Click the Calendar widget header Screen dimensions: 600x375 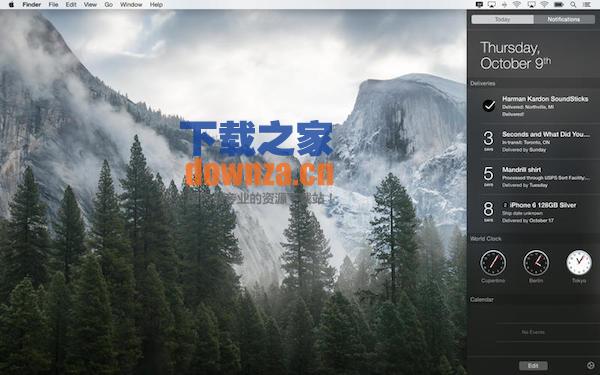(x=482, y=300)
